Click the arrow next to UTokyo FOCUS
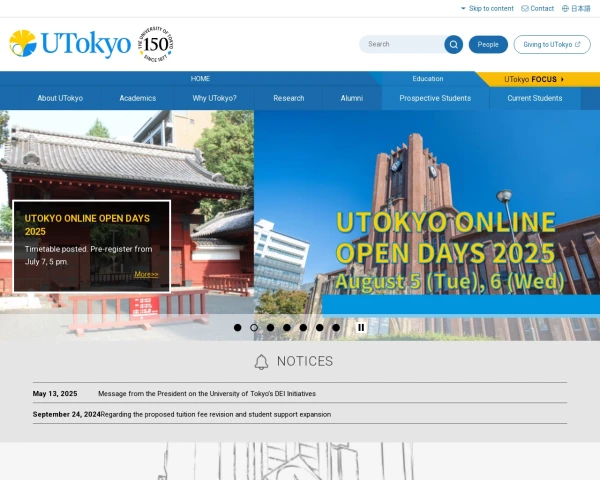Image resolution: width=600 pixels, height=480 pixels. [x=562, y=79]
